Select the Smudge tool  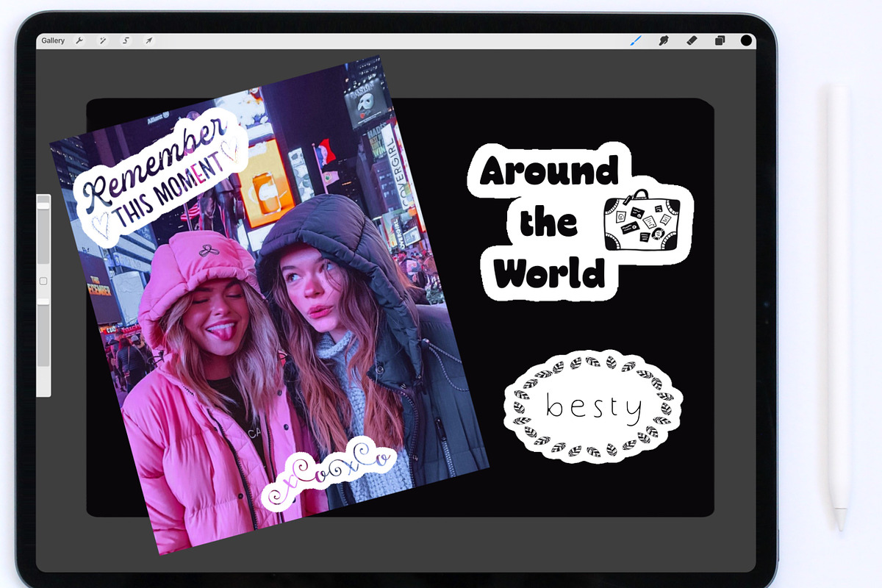click(x=664, y=41)
